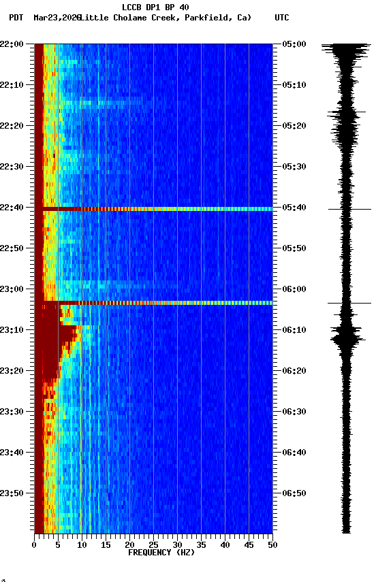
Task: Click the 06:00 UTC time label
Action: pos(294,289)
